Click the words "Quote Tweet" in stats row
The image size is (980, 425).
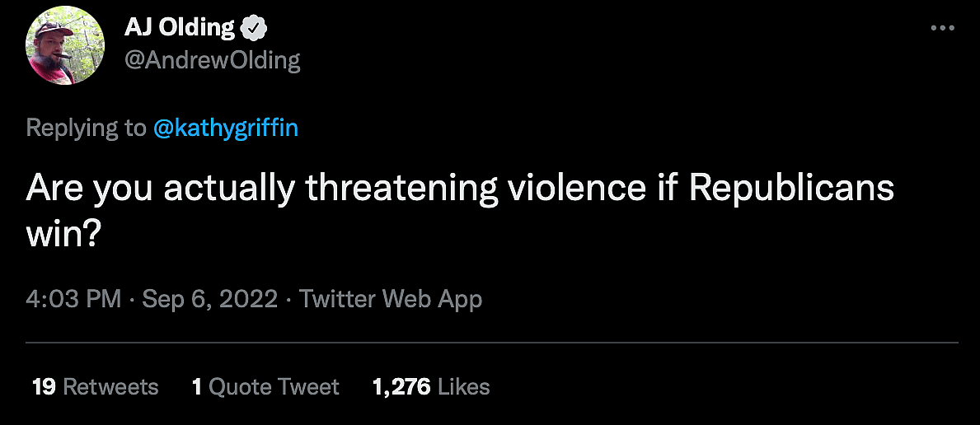[274, 386]
